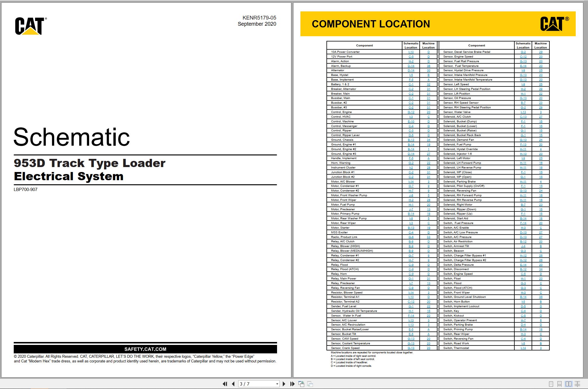588x389 pixels.
Task: Open schematic location G-1 for Sender, Fuel Level
Action: (x=411, y=306)
